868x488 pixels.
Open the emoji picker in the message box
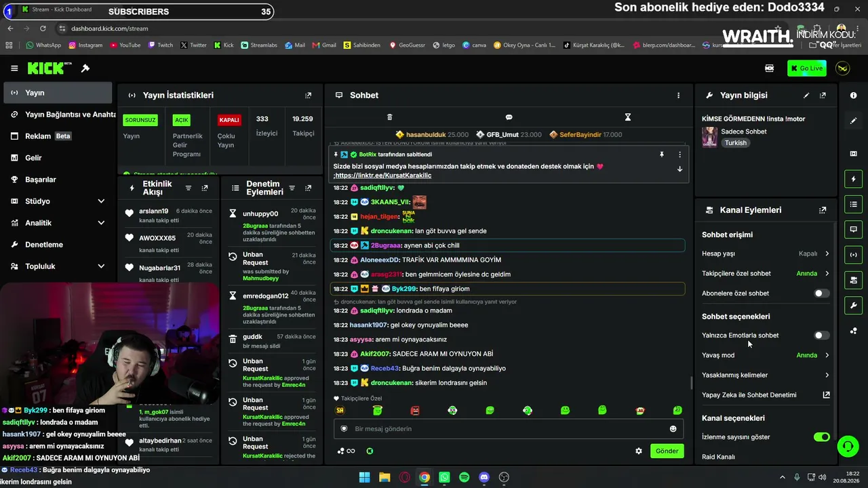[x=673, y=428]
